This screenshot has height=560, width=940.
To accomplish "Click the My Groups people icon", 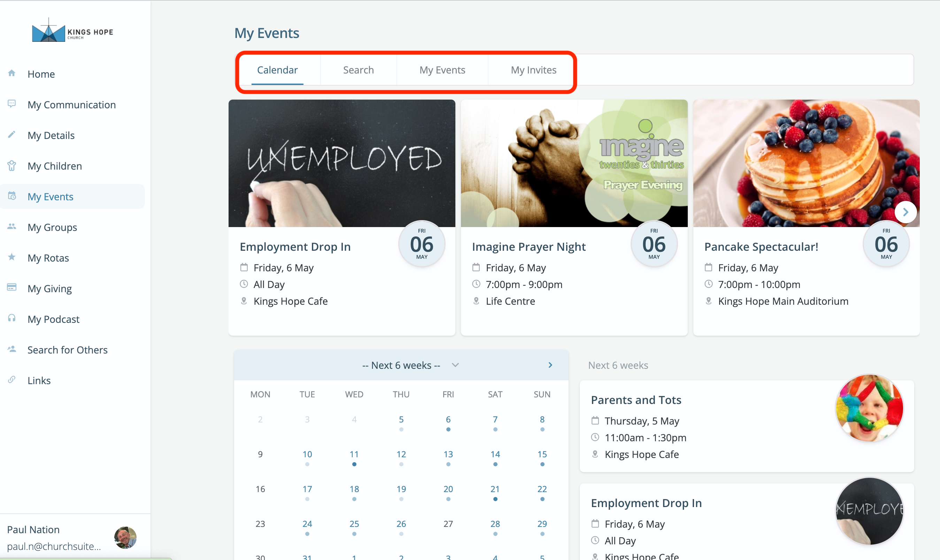I will coord(12,226).
